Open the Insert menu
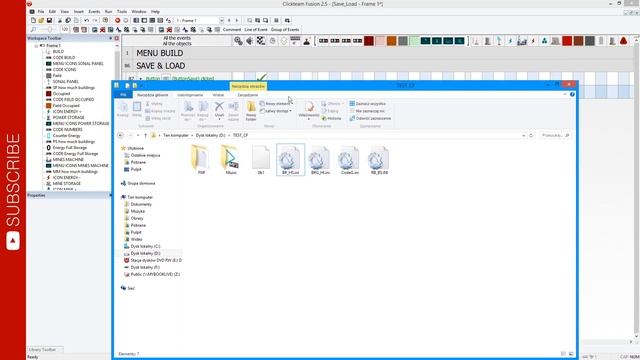 79,11
